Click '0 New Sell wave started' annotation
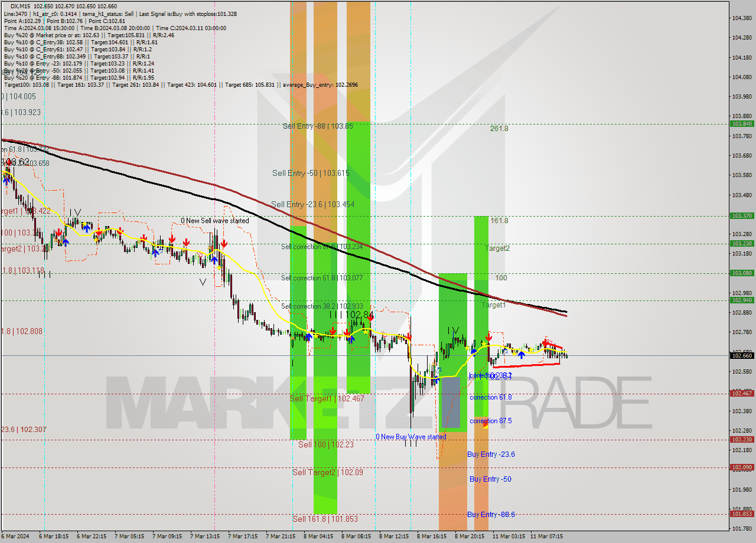 214,221
